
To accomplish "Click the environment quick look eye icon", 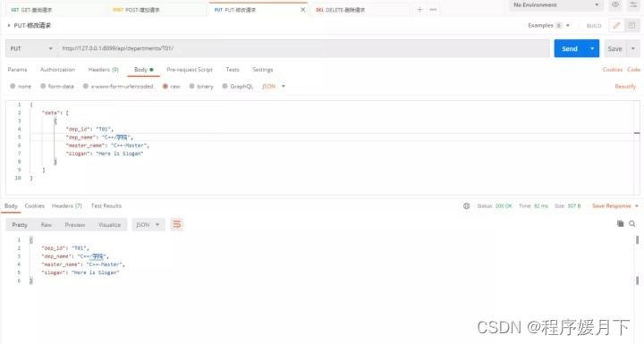I will tap(614, 5).
